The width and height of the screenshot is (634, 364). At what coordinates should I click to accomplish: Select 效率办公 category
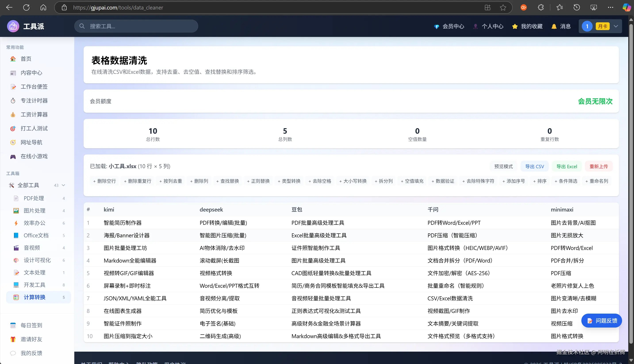tap(39, 223)
